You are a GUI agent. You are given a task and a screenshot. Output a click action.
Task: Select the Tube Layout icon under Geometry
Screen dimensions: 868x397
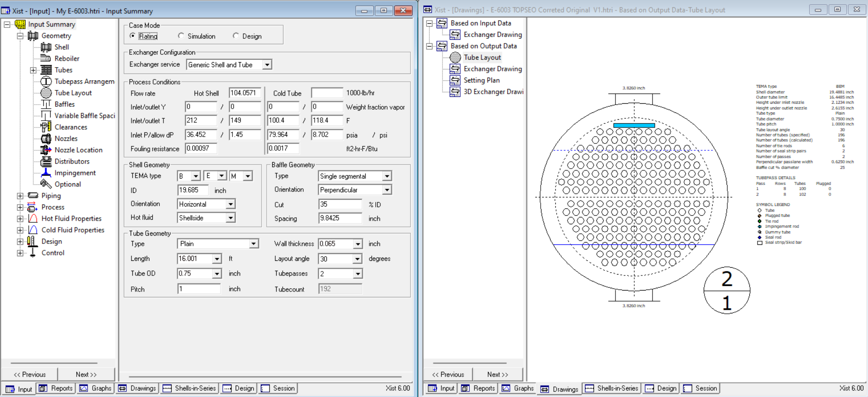pos(46,93)
